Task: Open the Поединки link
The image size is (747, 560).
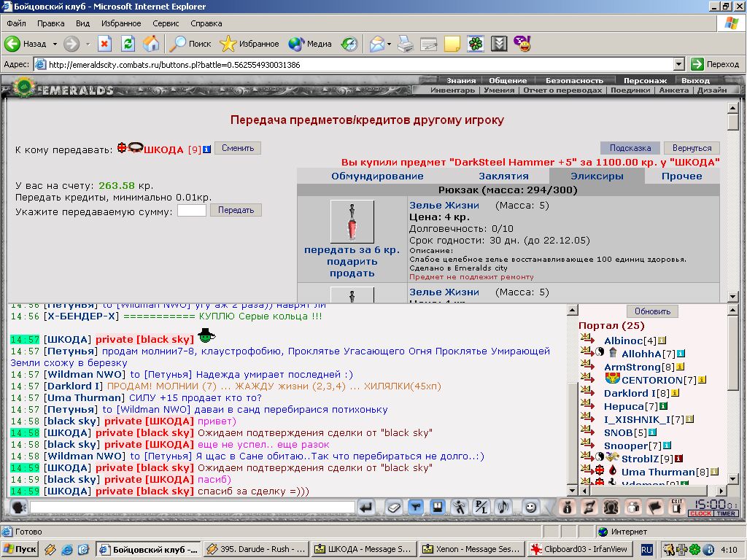Action: coord(630,90)
